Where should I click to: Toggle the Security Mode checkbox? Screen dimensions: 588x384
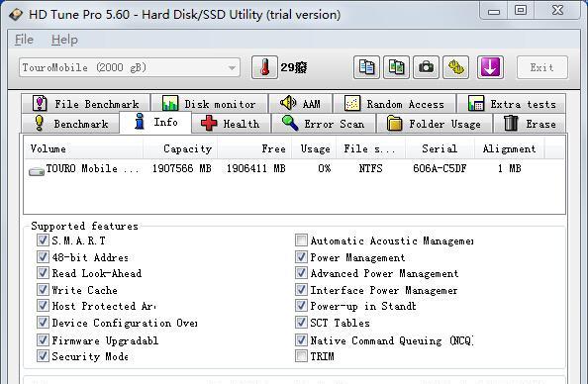[x=43, y=356]
